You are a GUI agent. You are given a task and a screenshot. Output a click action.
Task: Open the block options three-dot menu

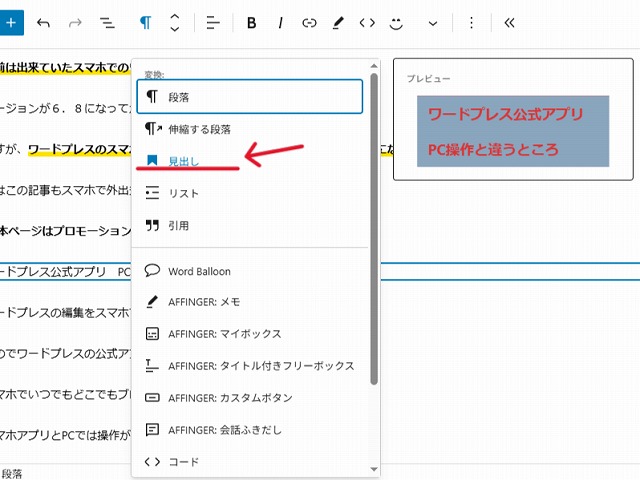point(472,22)
